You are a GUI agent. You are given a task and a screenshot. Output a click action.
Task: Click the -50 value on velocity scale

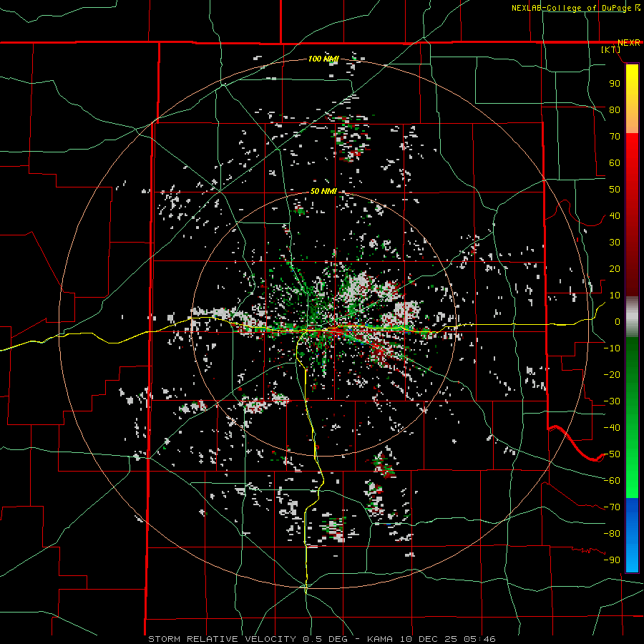point(612,454)
